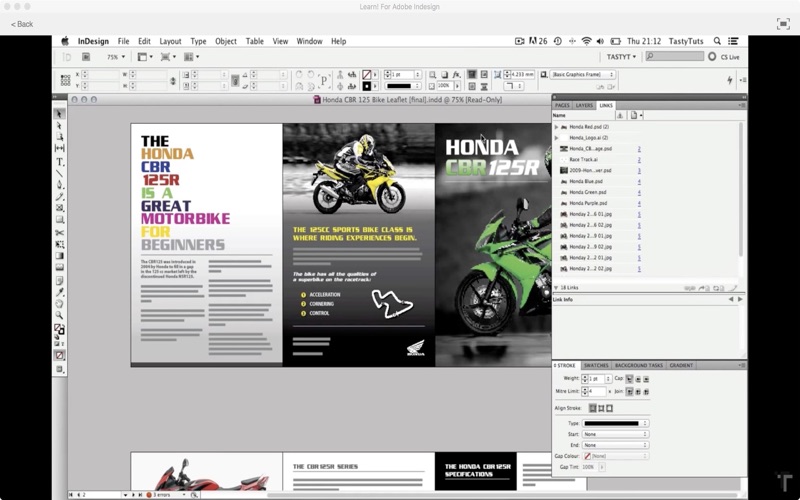Select the bevel join option
Viewport: 800px width, 500px height.
[646, 391]
